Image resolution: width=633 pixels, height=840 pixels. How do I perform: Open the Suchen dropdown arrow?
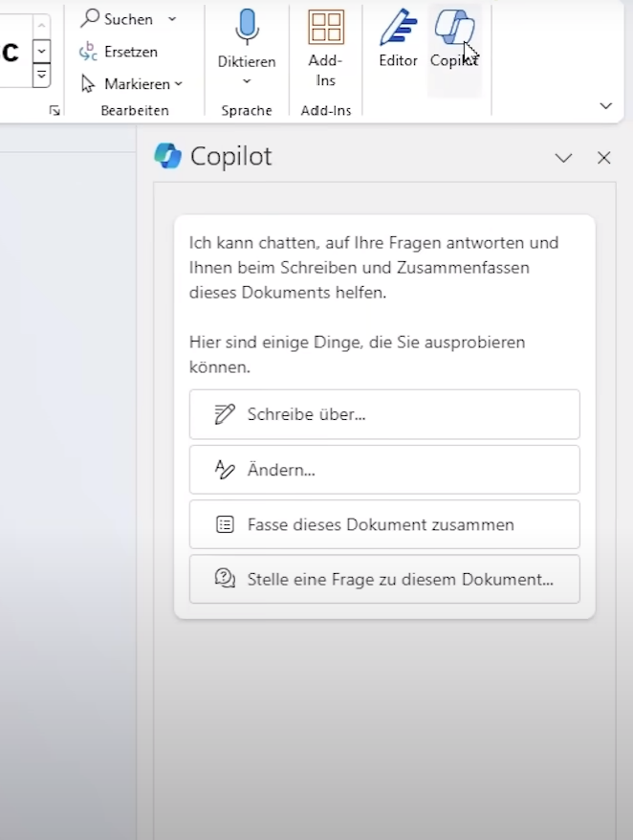click(172, 19)
